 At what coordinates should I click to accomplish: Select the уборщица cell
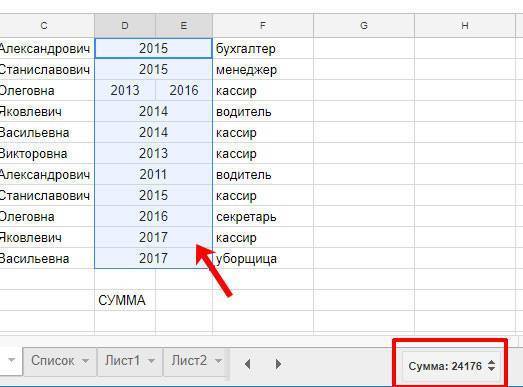263,259
